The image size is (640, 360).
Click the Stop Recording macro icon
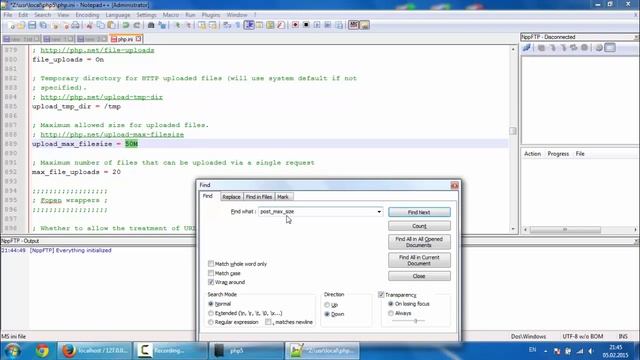[306, 25]
